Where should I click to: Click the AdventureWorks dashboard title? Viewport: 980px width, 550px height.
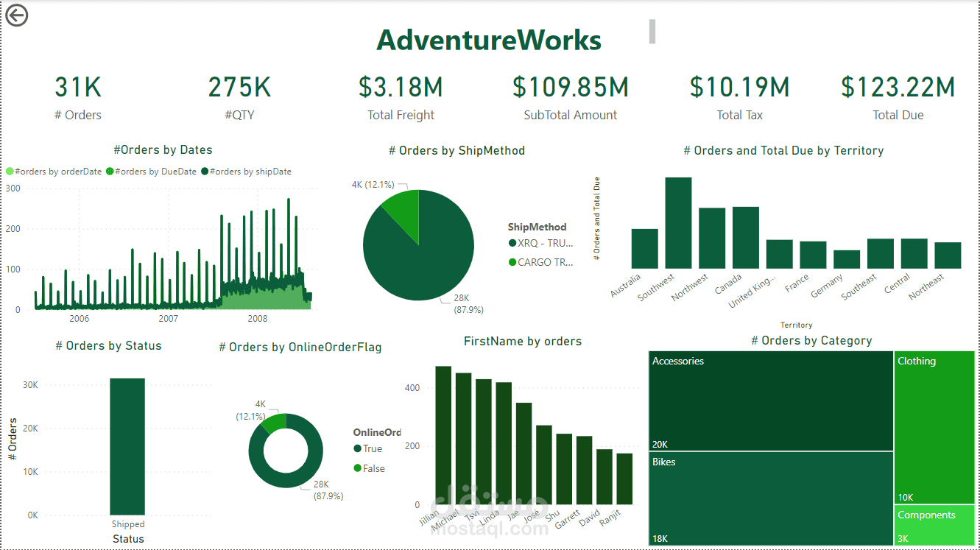tap(489, 40)
